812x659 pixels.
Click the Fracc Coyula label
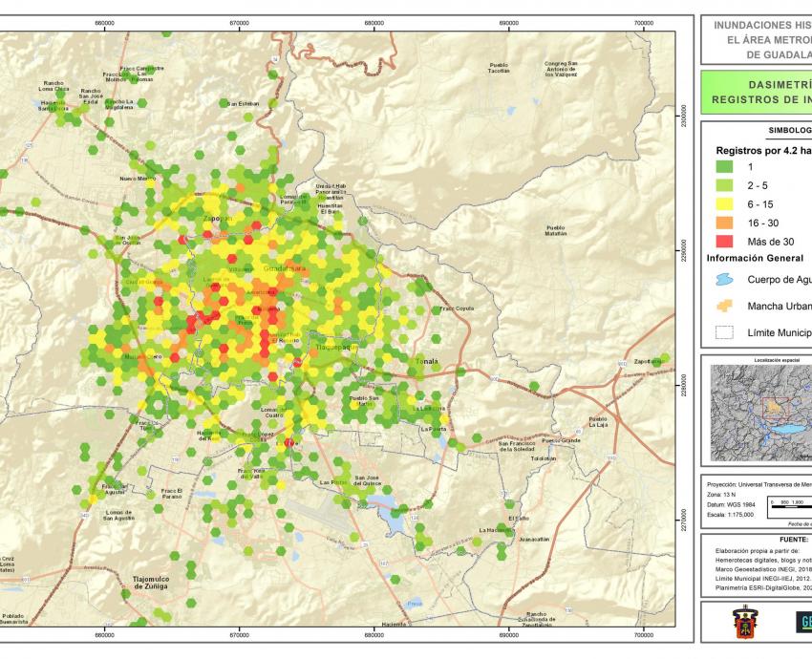[457, 308]
